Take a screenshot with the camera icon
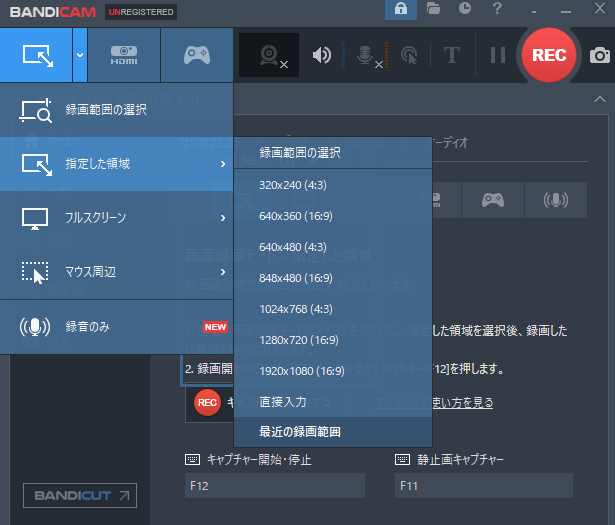This screenshot has width=615, height=525. tap(600, 55)
